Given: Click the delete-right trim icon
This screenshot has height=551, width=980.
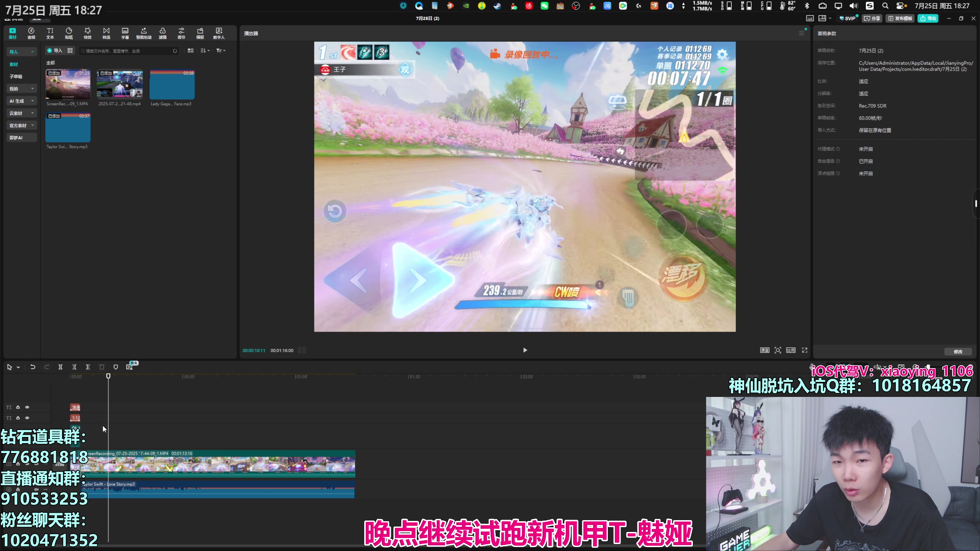Looking at the screenshot, I should (88, 367).
